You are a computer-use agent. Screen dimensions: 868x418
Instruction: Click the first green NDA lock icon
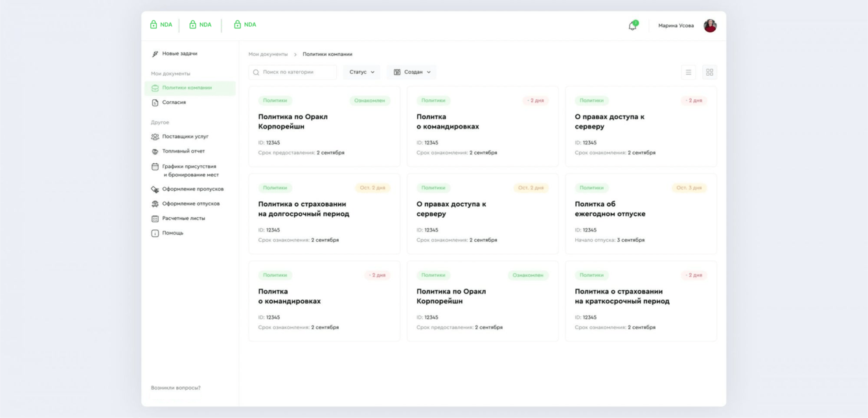(x=154, y=25)
